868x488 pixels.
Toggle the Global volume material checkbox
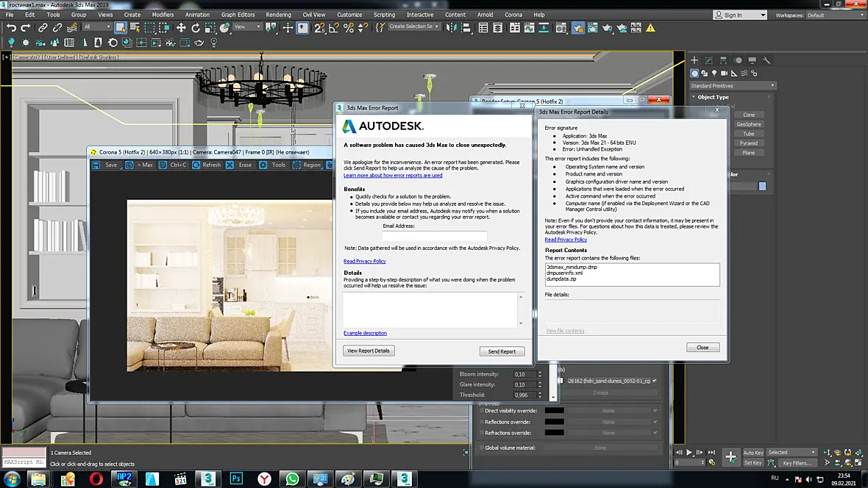click(x=482, y=448)
